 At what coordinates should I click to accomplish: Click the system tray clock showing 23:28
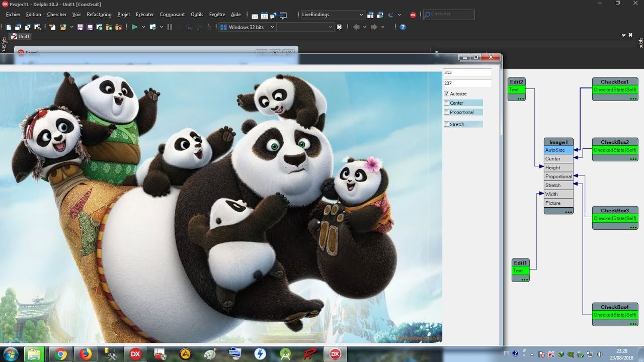(621, 354)
